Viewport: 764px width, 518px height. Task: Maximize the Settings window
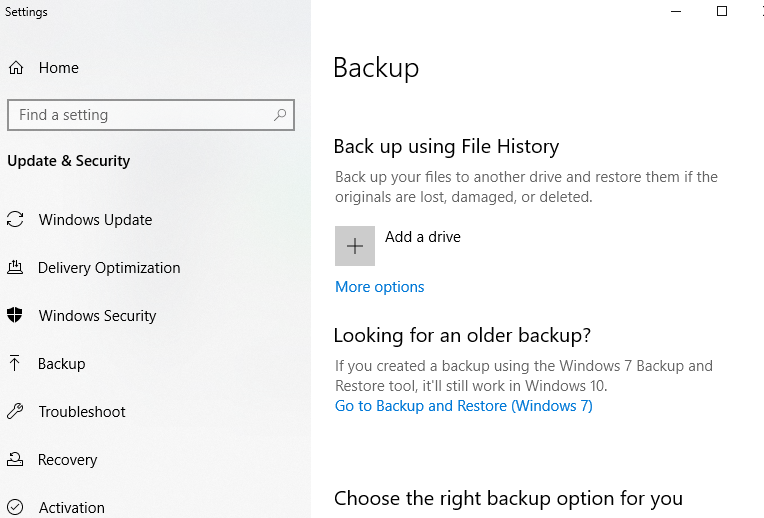[x=722, y=11]
